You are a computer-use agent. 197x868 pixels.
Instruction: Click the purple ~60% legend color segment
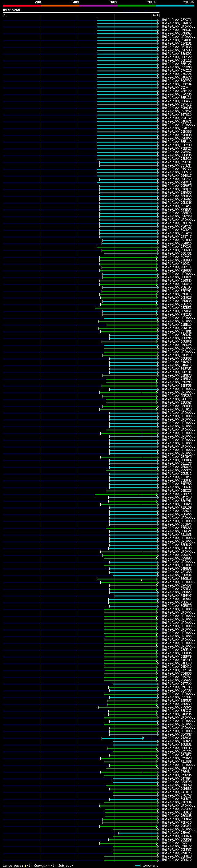(x=98, y=6)
